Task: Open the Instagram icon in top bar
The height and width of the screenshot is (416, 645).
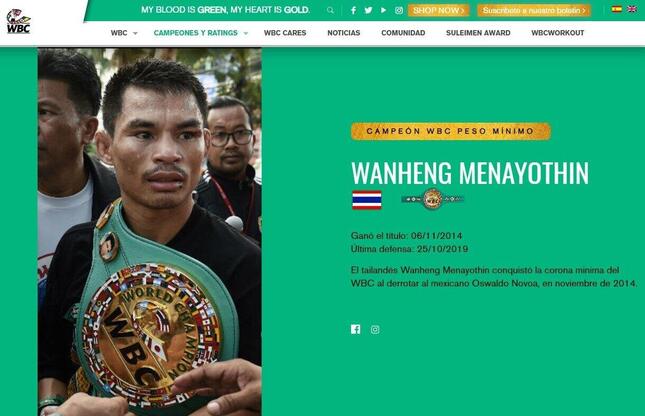Action: tap(399, 10)
